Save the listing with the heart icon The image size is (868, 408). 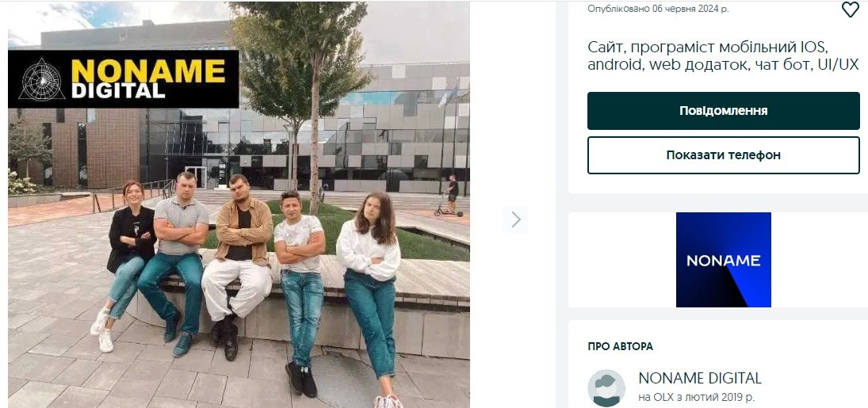[850, 10]
